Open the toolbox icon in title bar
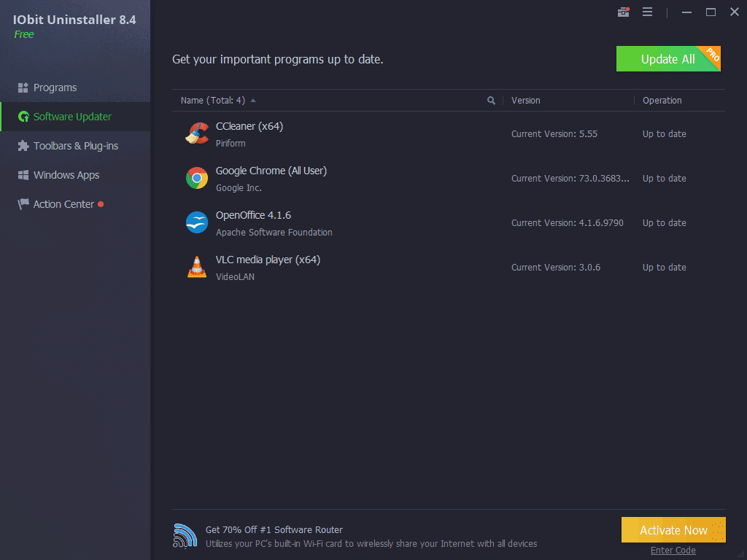The width and height of the screenshot is (747, 560). coord(623,12)
